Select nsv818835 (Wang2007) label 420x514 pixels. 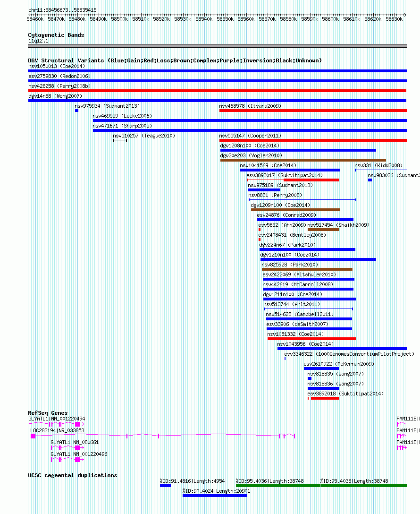coord(336,374)
